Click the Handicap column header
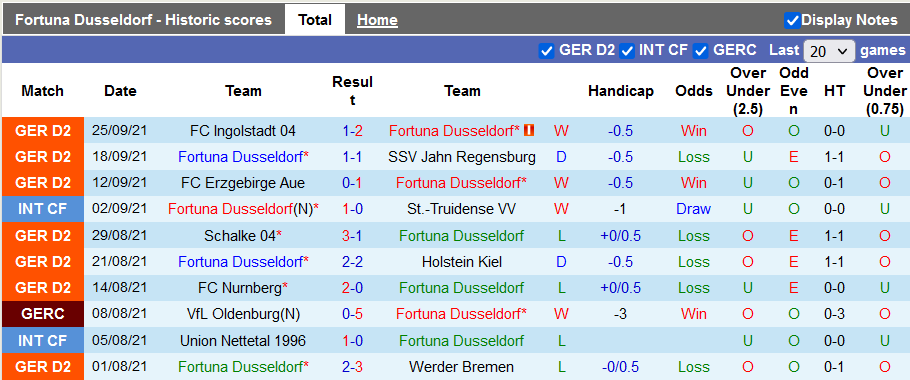This screenshot has height=380, width=910. point(620,91)
